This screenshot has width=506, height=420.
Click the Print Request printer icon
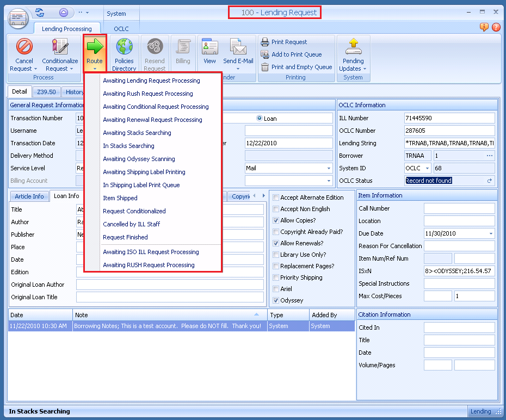pos(266,42)
